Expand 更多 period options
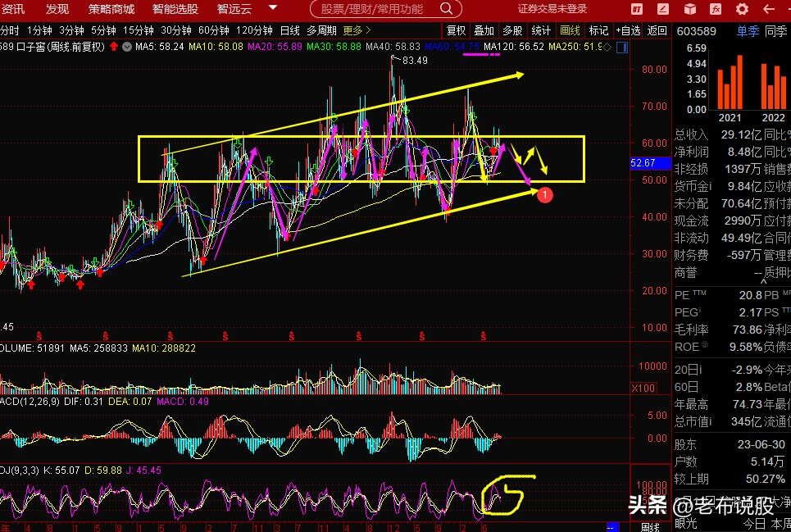The image size is (791, 532). click(357, 31)
